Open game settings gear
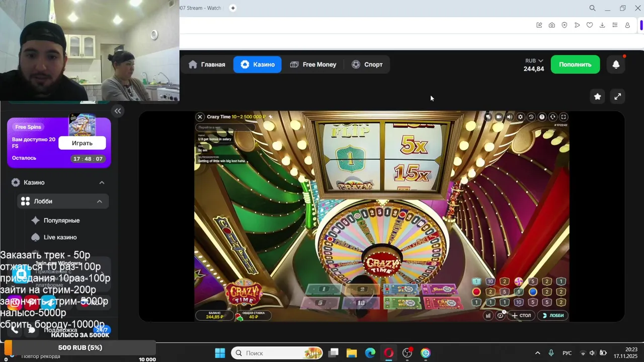644x362 pixels. [520, 117]
